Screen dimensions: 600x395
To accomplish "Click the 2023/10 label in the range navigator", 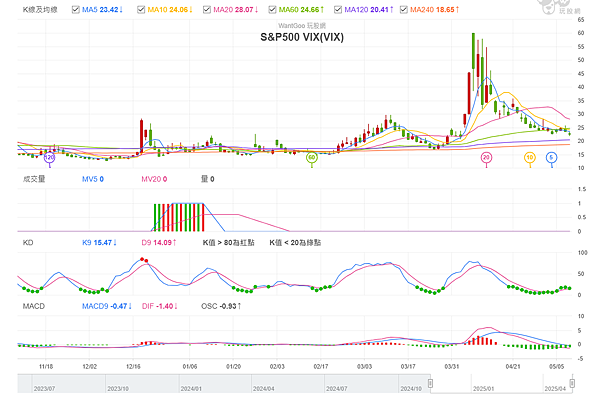I will tap(118, 388).
